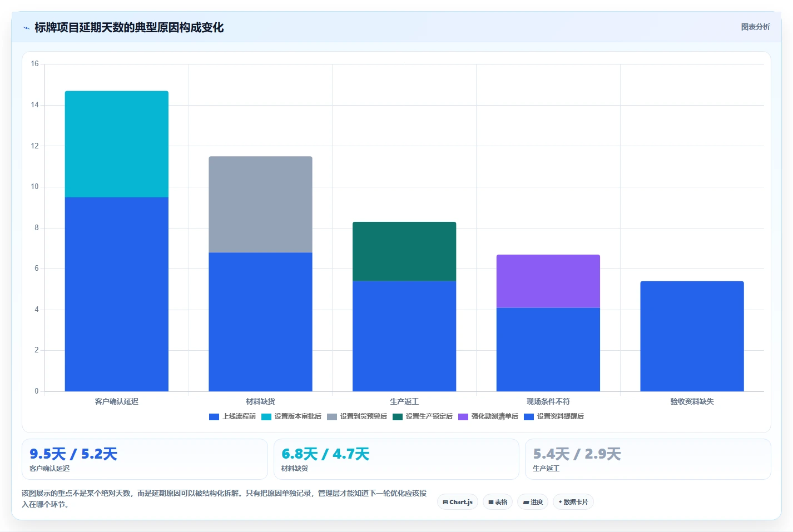The image size is (793, 532).
Task: Toggle the 设置版本审批后 legend series
Action: pyautogui.click(x=291, y=416)
